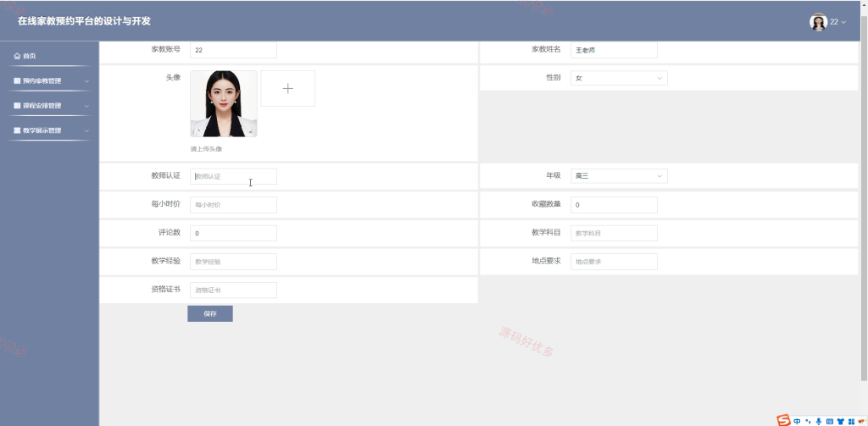Click the 评论数 input field
This screenshot has width=868, height=426.
(233, 234)
